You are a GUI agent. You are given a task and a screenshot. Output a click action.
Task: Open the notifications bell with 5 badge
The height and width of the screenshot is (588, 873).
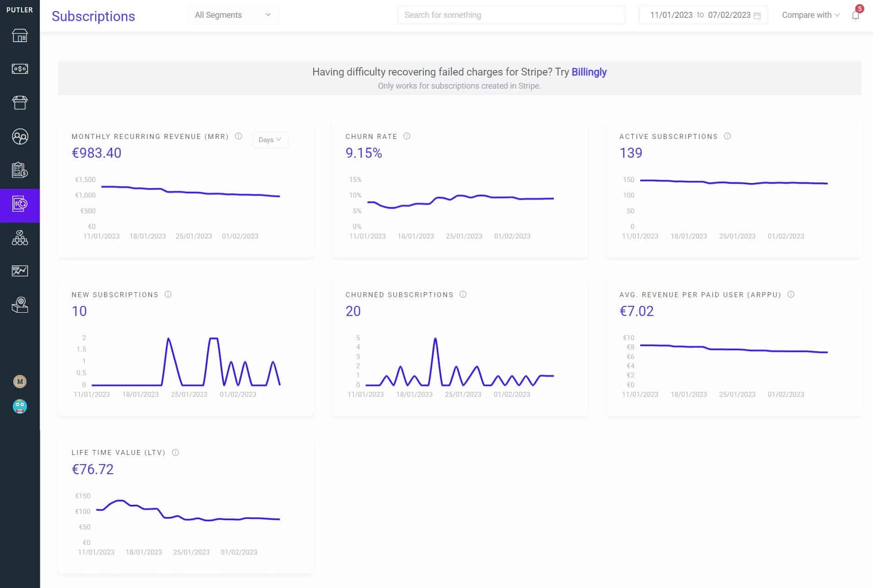856,14
